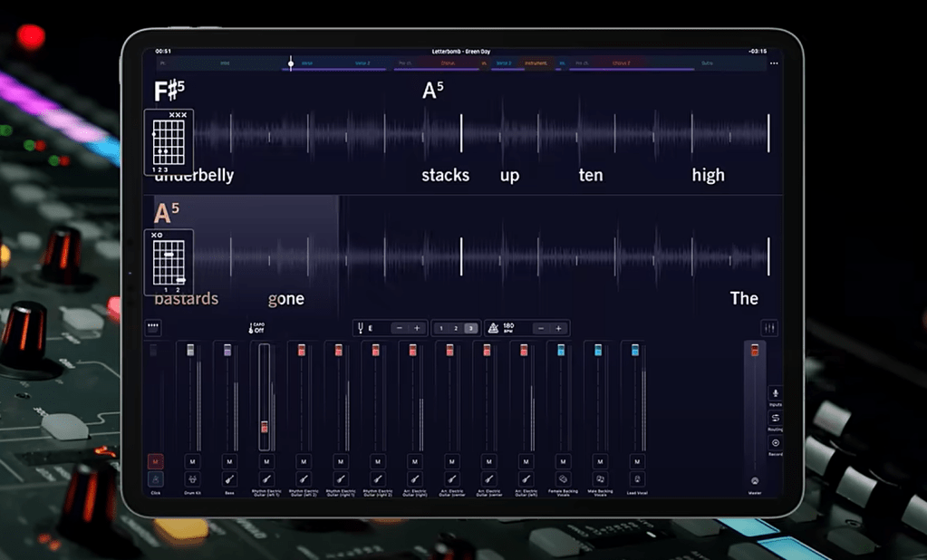Screen dimensions: 927x560
Task: Select the Drum Kit instrument icon
Action: click(x=191, y=478)
